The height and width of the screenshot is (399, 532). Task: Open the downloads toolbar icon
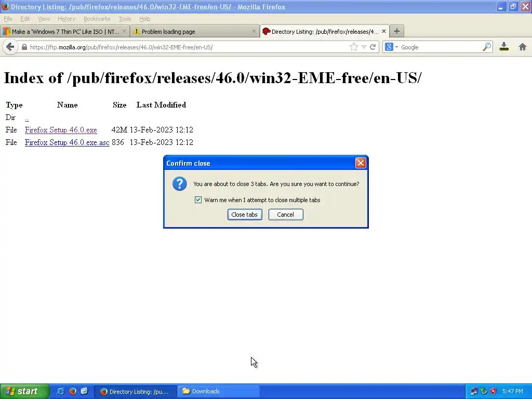pos(504,47)
